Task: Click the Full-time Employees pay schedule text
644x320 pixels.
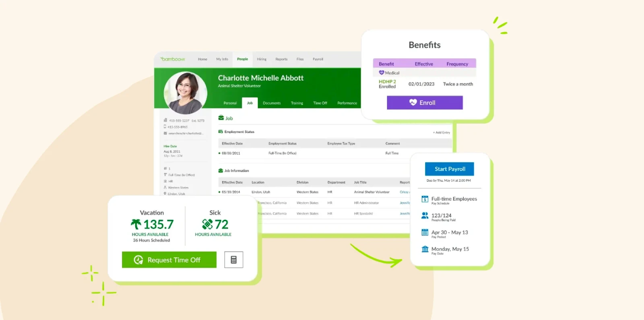Action: [454, 199]
